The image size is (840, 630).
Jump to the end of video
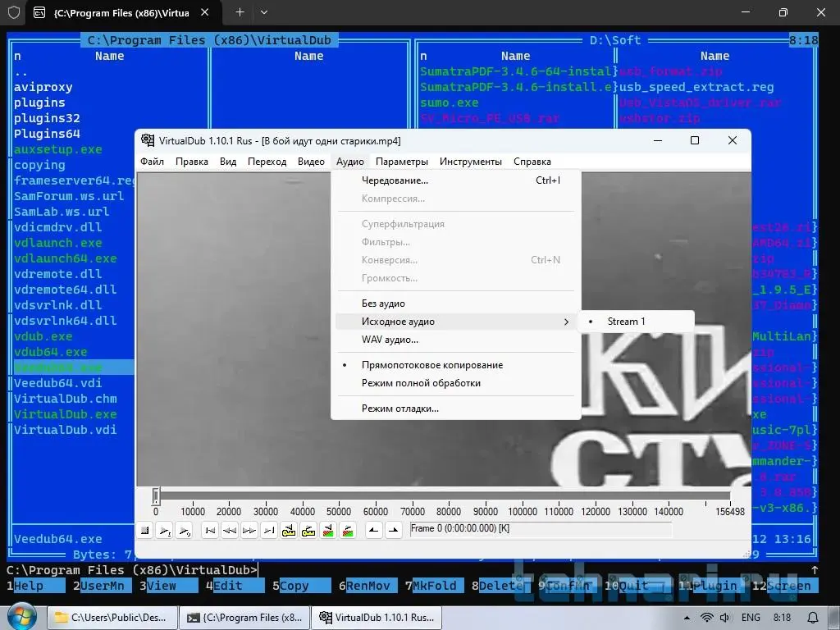(269, 531)
